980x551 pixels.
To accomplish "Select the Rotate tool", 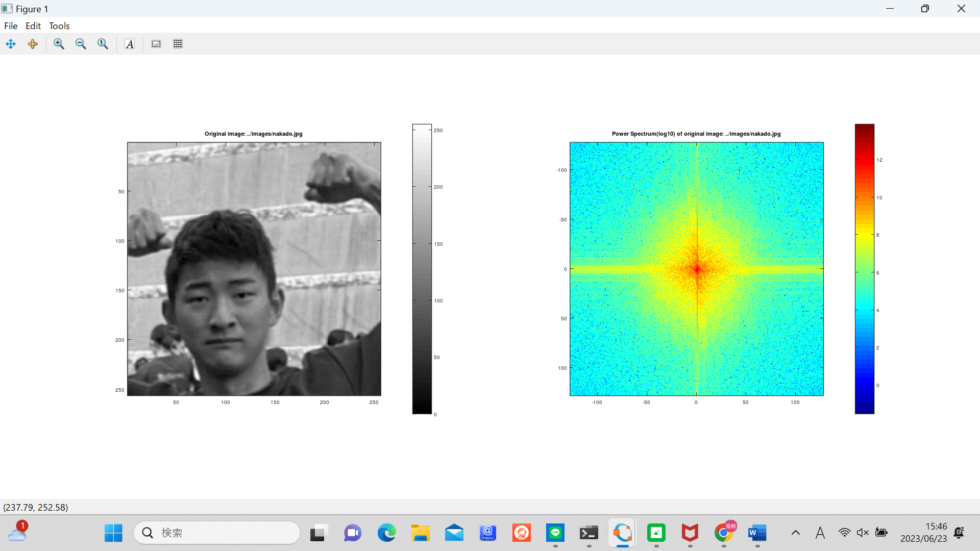I will [33, 44].
